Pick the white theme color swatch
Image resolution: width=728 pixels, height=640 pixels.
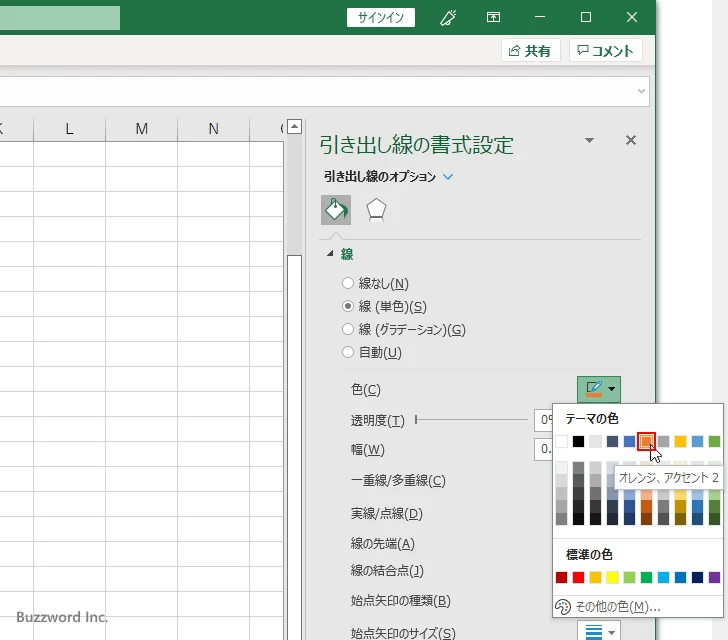(561, 441)
